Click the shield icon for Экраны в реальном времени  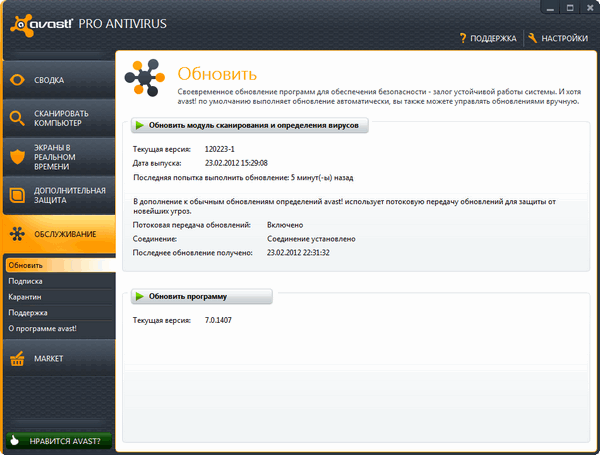pos(18,158)
